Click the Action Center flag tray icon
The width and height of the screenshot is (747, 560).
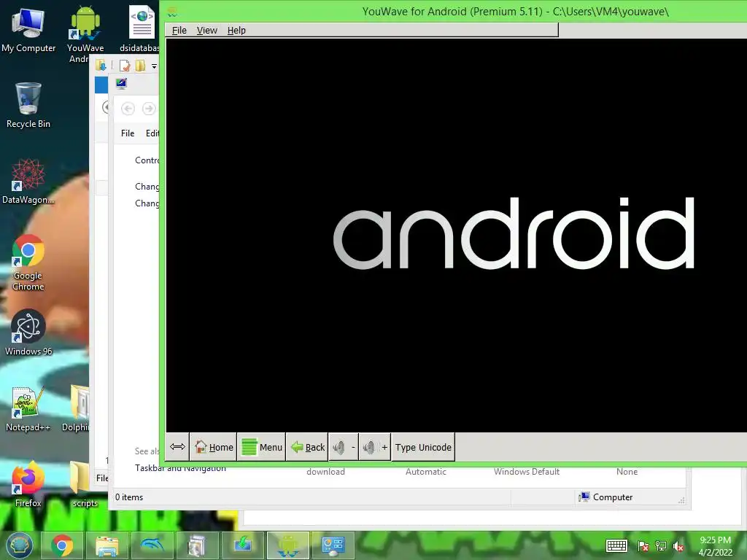coord(643,545)
